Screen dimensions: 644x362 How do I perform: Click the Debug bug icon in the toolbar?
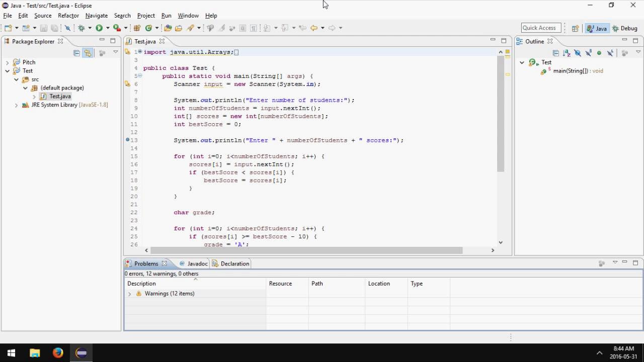coord(81,28)
